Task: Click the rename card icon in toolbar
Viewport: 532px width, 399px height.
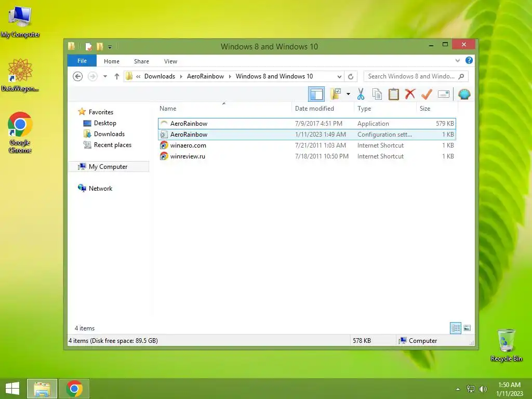Action: [444, 94]
